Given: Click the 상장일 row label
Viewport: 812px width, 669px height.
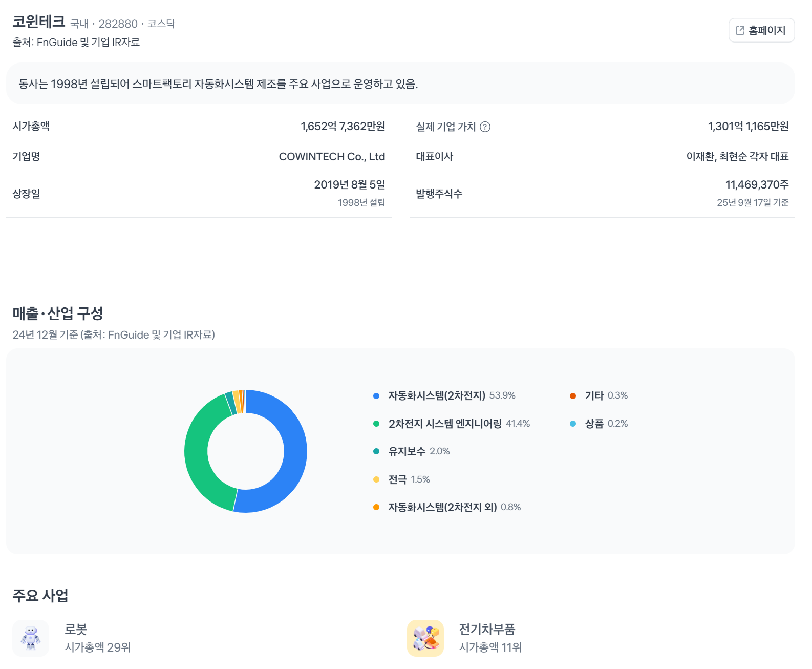Looking at the screenshot, I should (x=26, y=194).
